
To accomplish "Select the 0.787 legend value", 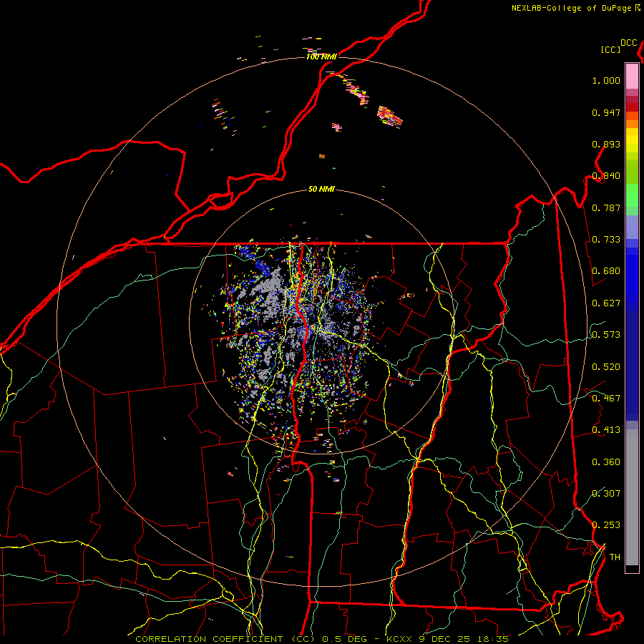I will tap(606, 208).
